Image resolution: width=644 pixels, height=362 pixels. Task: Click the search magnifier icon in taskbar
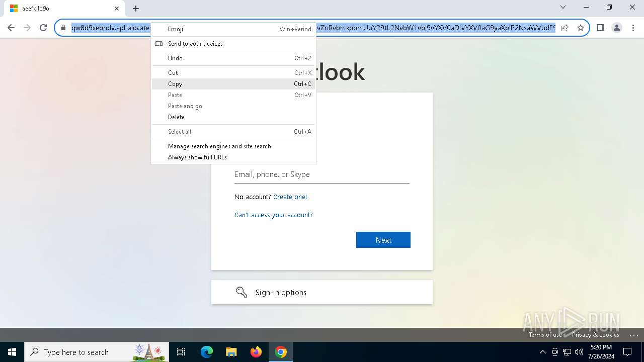35,352
